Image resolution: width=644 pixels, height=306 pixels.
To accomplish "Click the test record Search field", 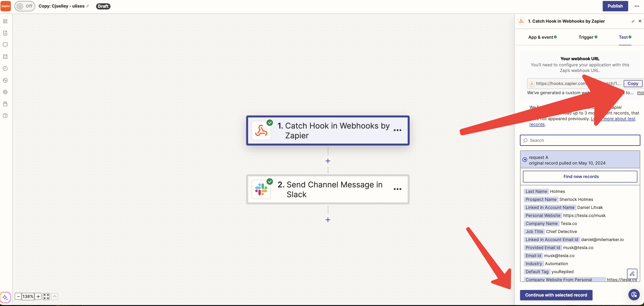I will (x=580, y=140).
